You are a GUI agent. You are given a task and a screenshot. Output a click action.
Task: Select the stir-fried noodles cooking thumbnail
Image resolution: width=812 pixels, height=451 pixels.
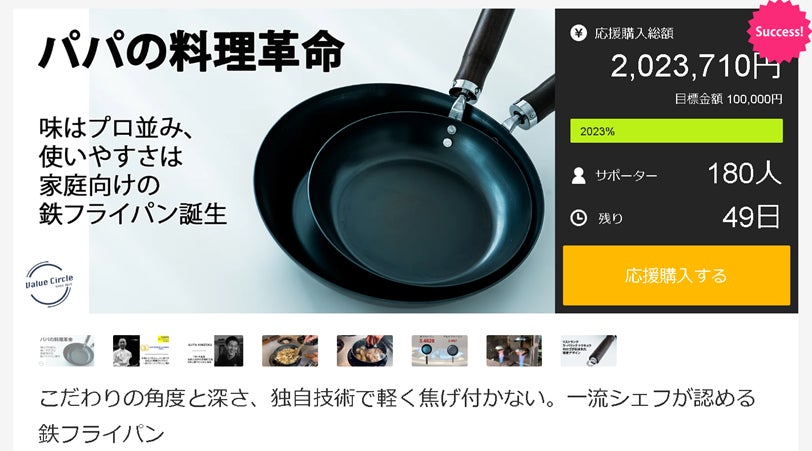[x=290, y=351]
